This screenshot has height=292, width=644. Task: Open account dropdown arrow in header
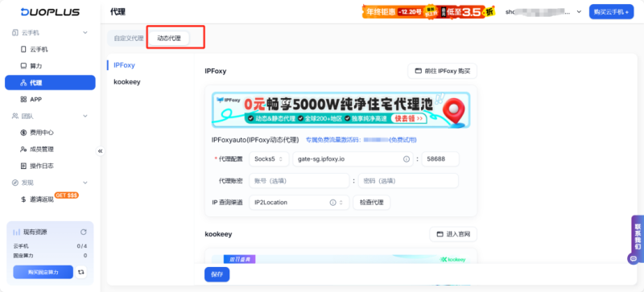(579, 12)
